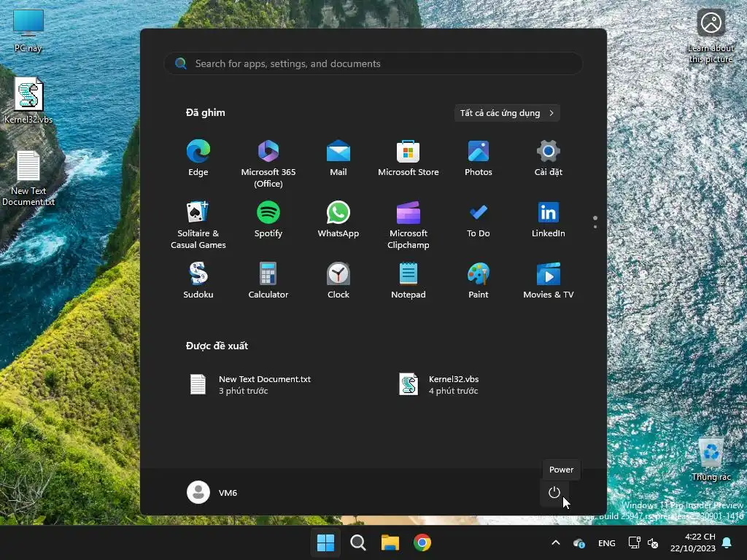This screenshot has height=560, width=747.
Task: Launch Notepad
Action: pos(409,281)
